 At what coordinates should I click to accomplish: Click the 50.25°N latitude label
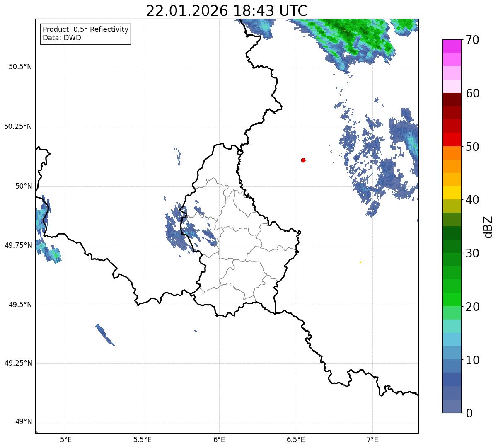pos(18,126)
